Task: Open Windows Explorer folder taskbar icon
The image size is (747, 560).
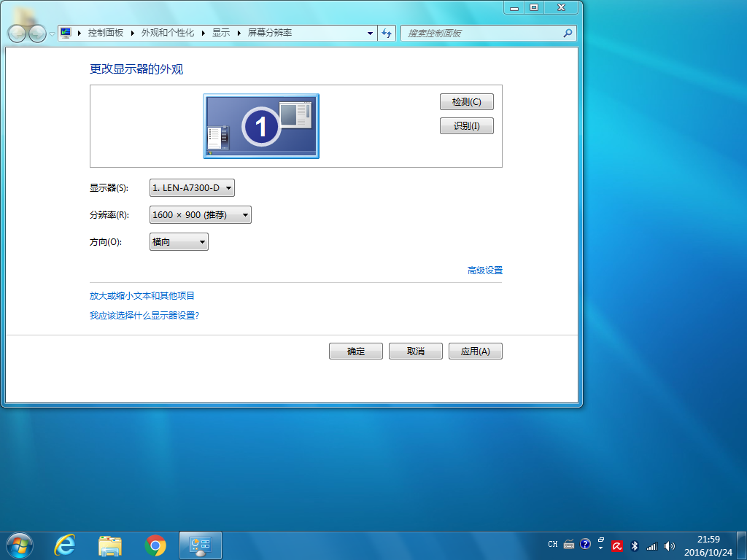Action: [110, 545]
